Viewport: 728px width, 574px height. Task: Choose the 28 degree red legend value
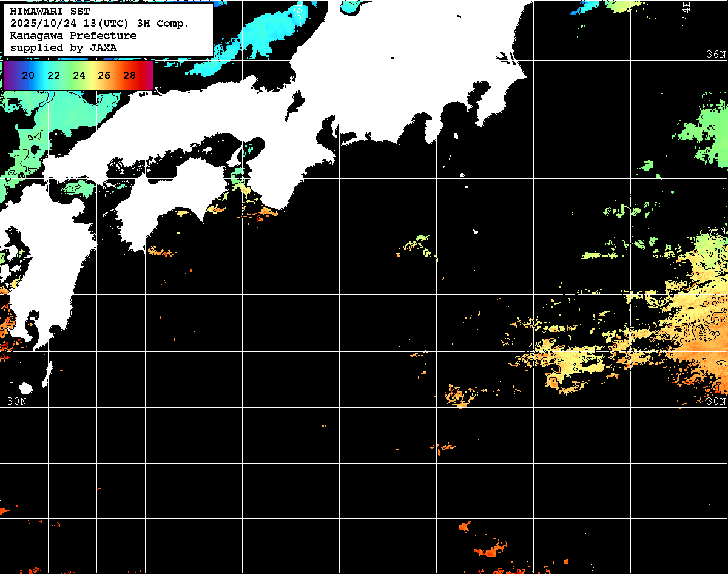click(129, 76)
